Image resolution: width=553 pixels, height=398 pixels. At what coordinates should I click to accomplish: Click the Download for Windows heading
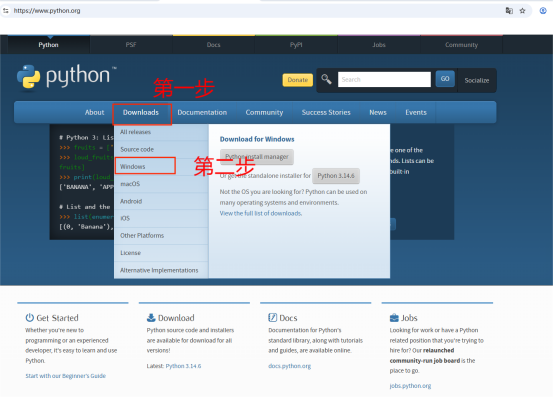(x=257, y=139)
